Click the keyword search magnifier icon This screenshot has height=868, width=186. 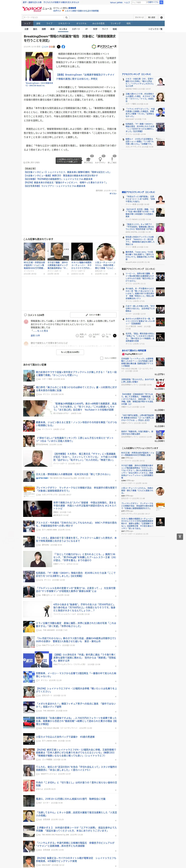tap(66, 18)
